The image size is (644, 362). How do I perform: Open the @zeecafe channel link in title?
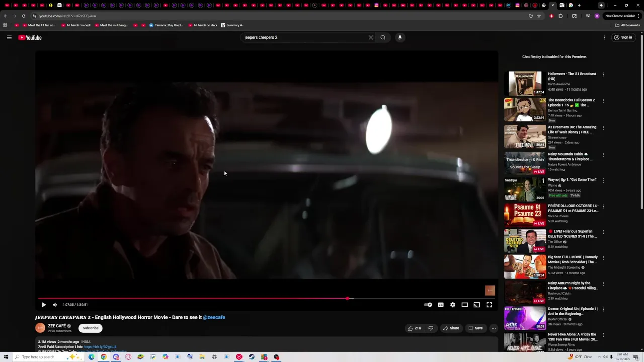click(214, 317)
